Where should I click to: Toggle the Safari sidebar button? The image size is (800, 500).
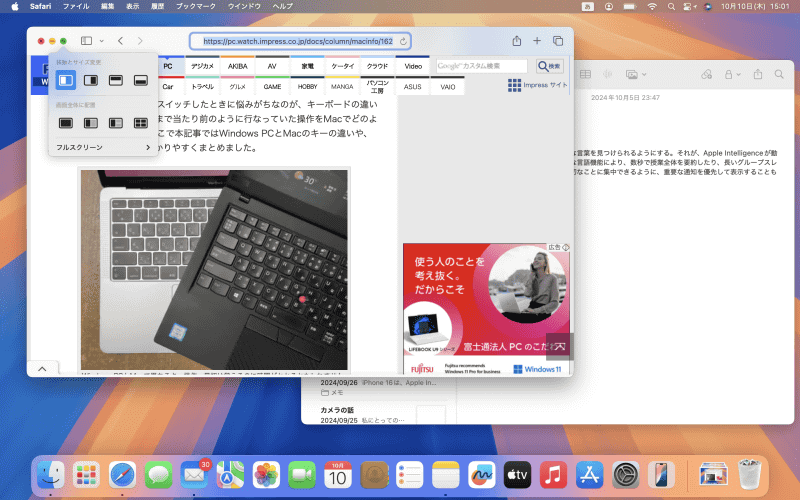pyautogui.click(x=86, y=41)
